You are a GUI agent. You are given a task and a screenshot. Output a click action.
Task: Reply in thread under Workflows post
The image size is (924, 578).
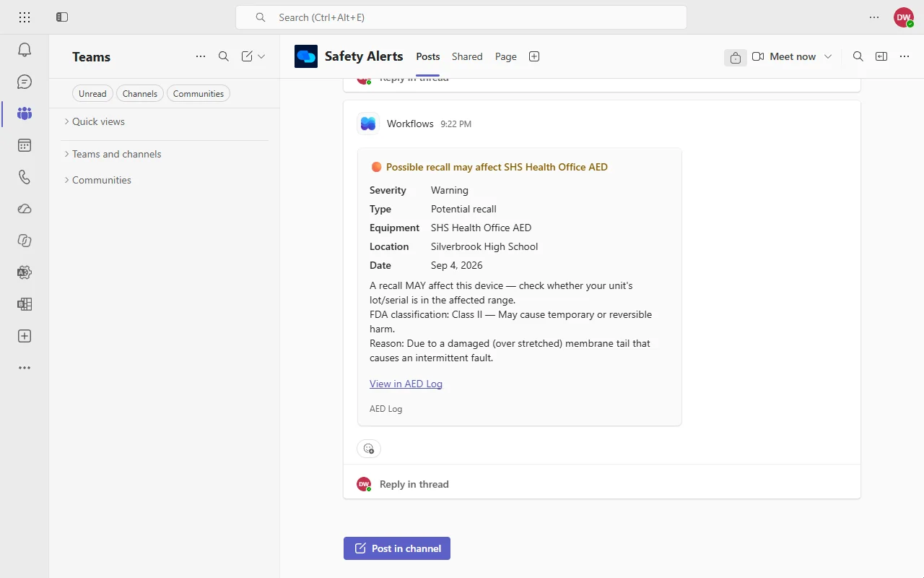pyautogui.click(x=414, y=484)
